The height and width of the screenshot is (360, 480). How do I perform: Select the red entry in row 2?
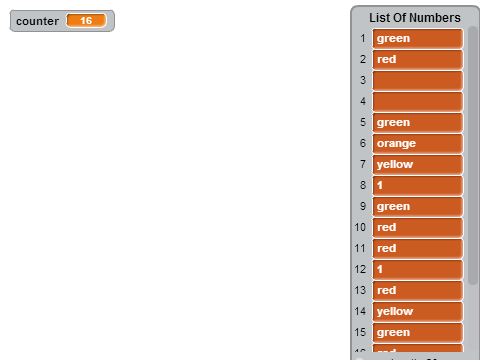[418, 60]
